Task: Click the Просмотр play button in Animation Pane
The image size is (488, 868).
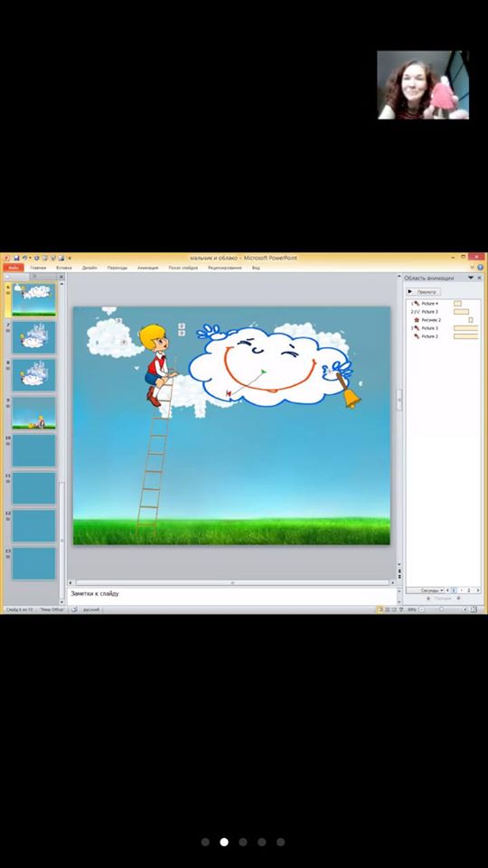Action: 424,292
